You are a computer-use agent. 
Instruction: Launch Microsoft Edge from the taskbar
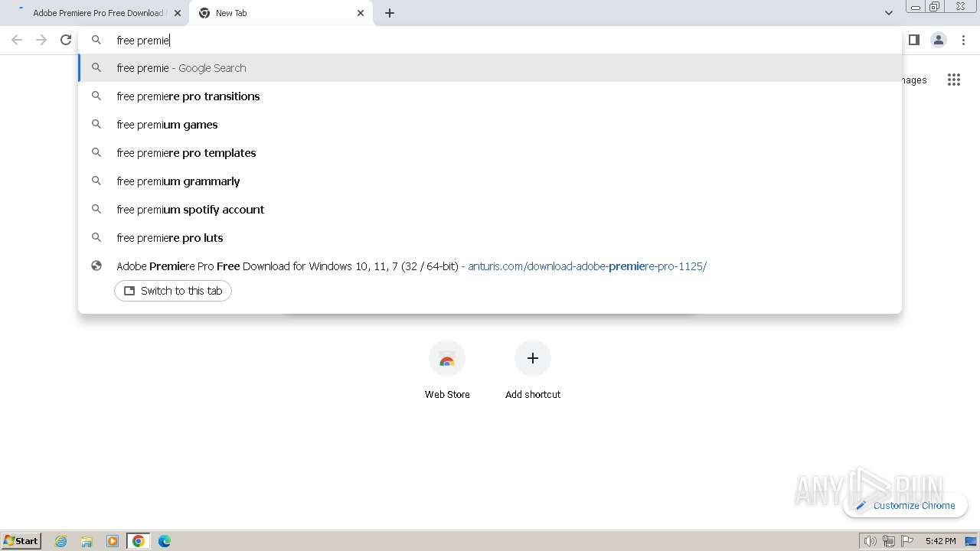(x=165, y=541)
